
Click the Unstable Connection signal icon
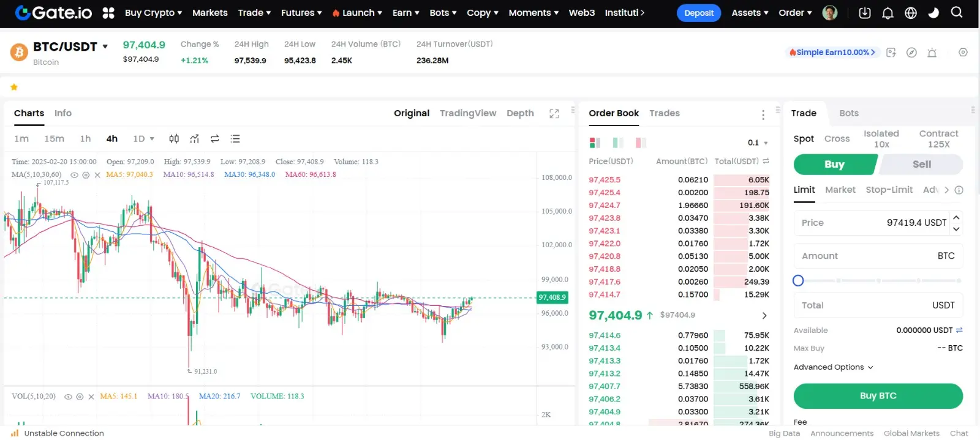tap(15, 433)
